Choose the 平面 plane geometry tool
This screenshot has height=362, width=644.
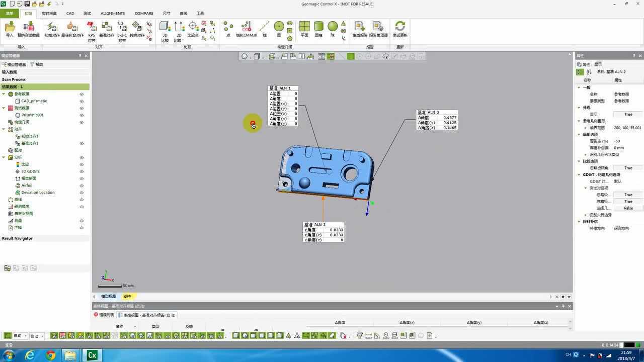(304, 29)
